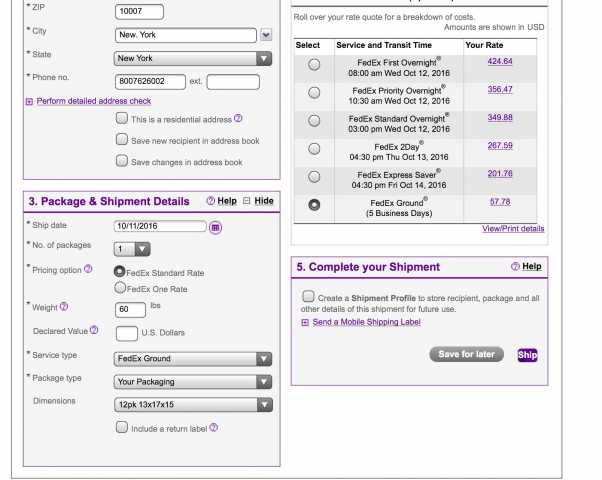Select FedEx Priority Overnight radio button
This screenshot has height=480, width=602.
pyautogui.click(x=314, y=93)
